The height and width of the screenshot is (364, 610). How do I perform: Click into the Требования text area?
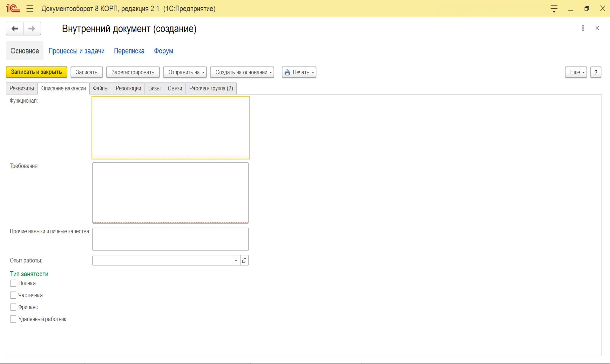coord(170,193)
